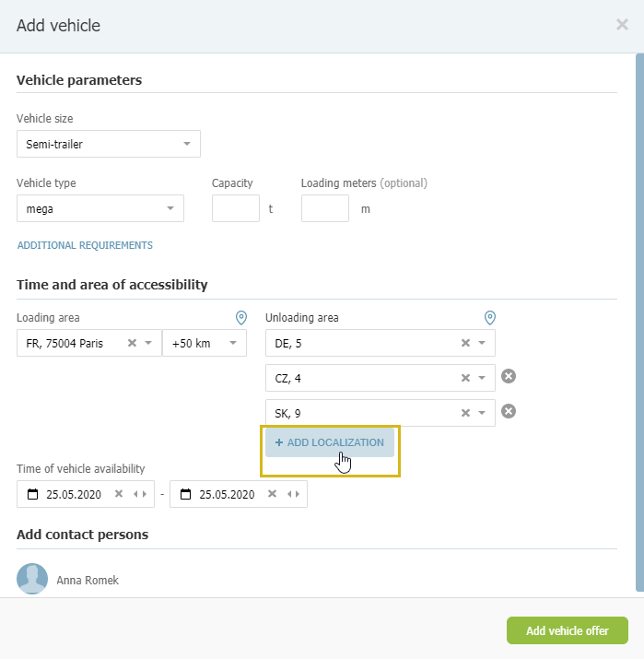Expand the Vehicle size dropdown
Image resolution: width=644 pixels, height=659 pixels.
pos(109,144)
